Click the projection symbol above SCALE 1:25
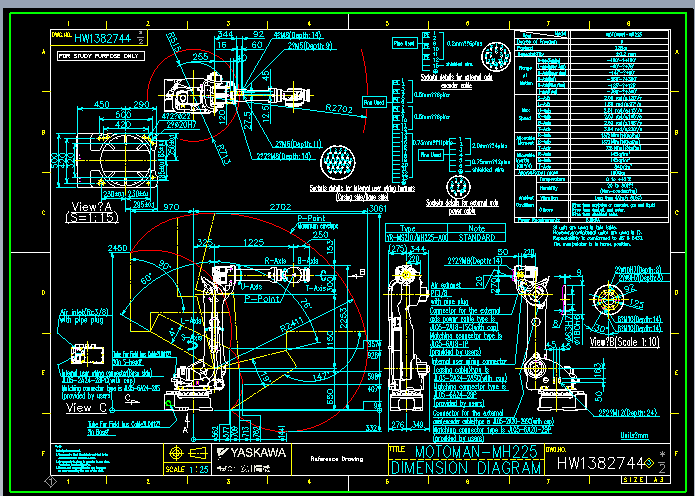Screen dimensions: 695x496 187,453
